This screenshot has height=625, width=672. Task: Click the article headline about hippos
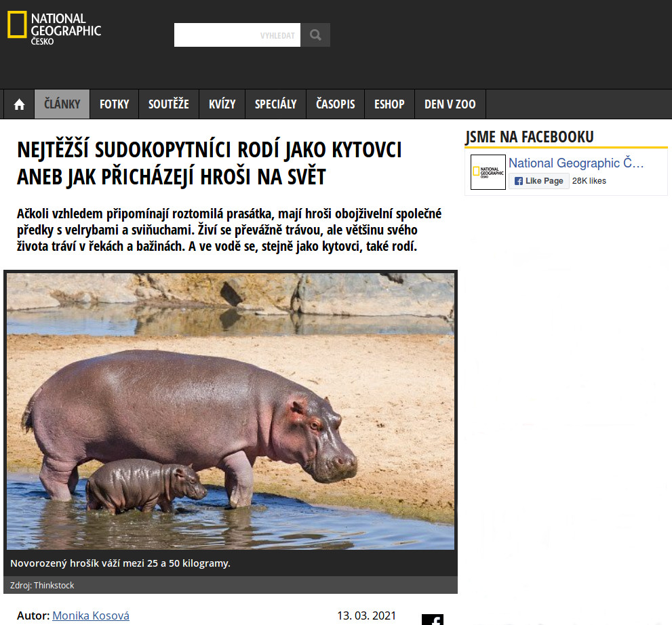210,163
